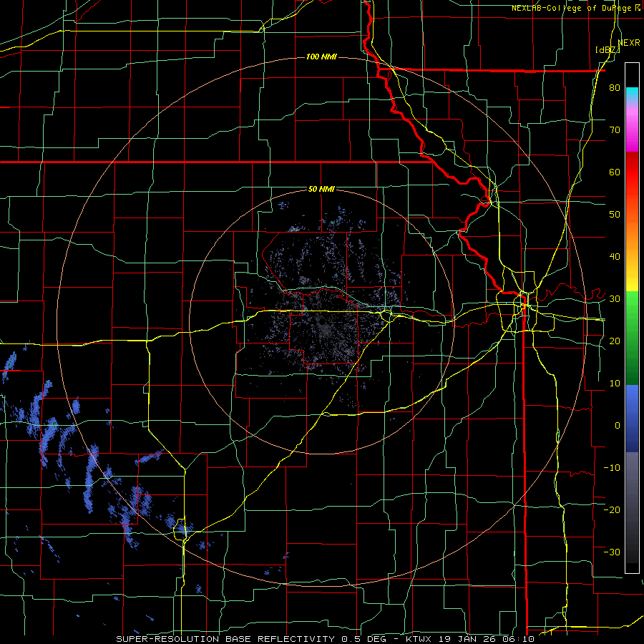Click the 70 value on the dBZ scale
Image resolution: width=644 pixels, height=644 pixels.
click(615, 130)
